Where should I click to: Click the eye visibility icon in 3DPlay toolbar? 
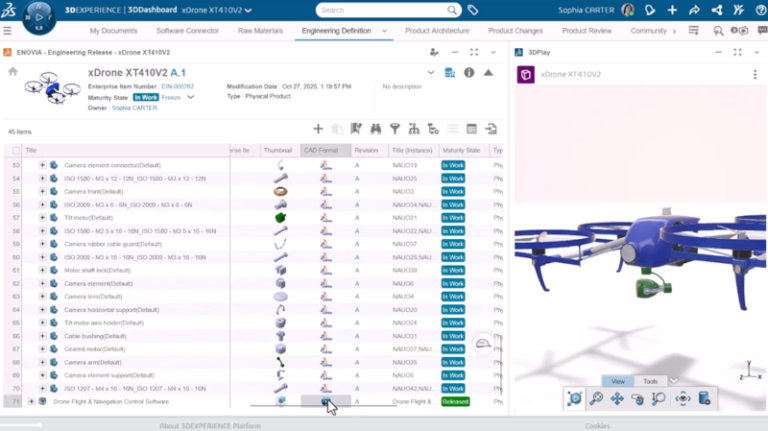(683, 399)
